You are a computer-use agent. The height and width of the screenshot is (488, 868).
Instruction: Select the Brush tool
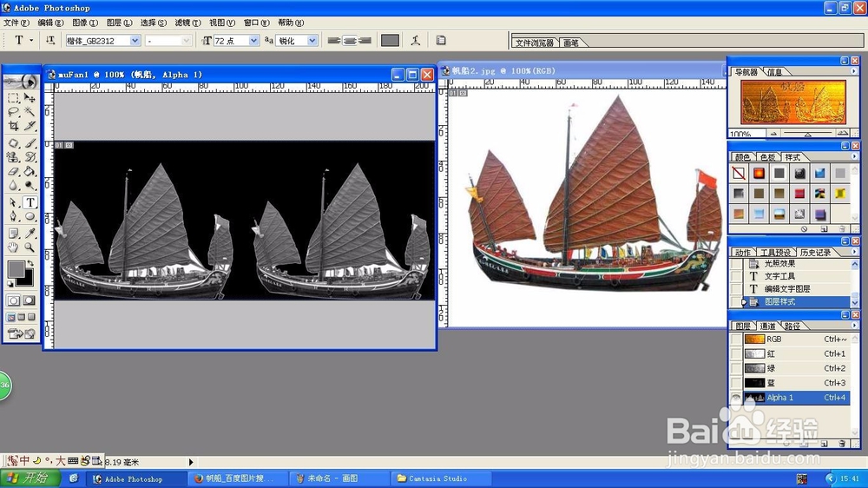30,143
